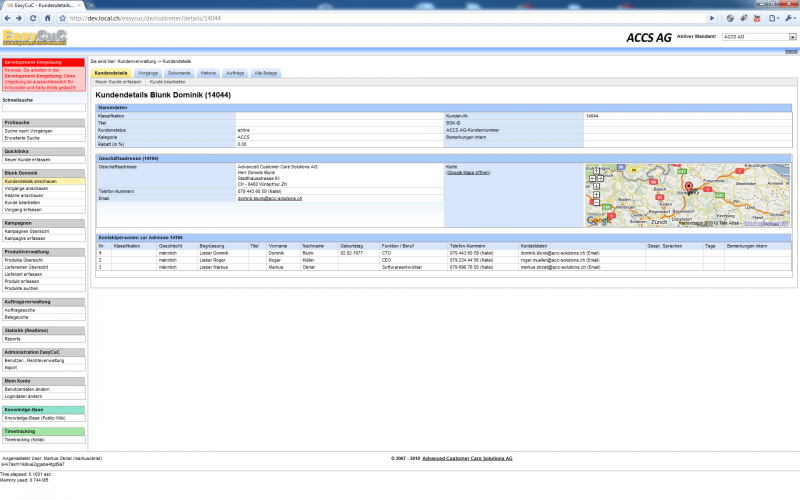Bookmark this page with the star
800x500 pixels.
62,18
